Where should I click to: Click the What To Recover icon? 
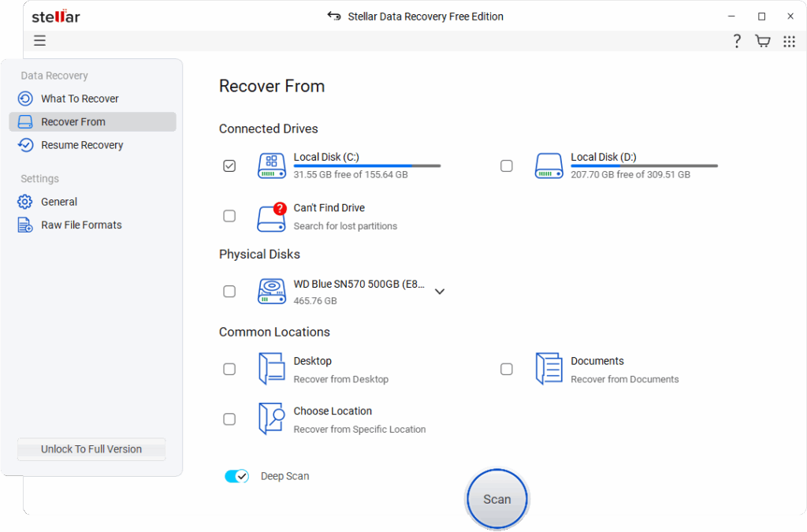[x=25, y=99]
